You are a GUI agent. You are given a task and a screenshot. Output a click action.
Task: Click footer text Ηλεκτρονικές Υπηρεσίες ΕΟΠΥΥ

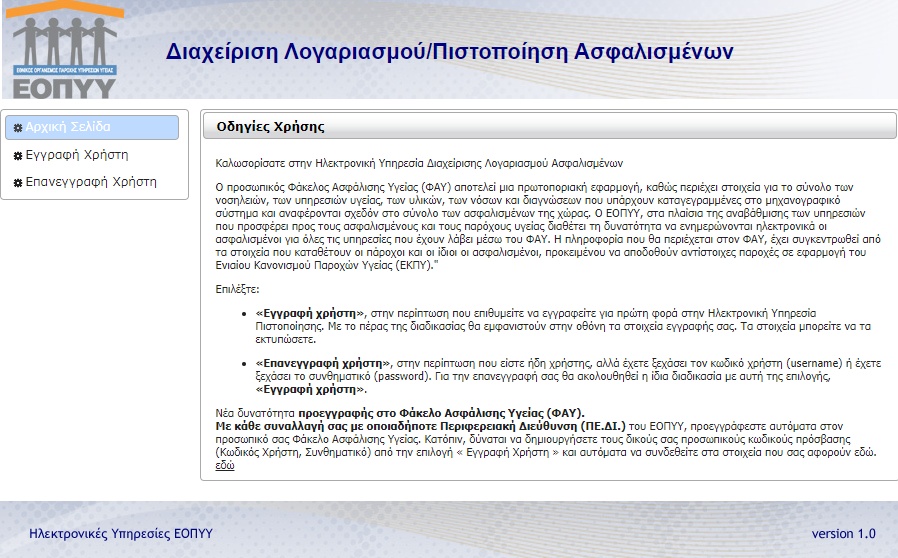pyautogui.click(x=121, y=533)
